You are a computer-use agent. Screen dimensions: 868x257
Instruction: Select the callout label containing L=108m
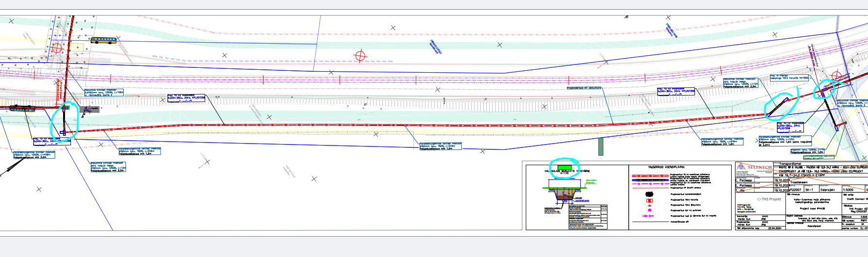pyautogui.click(x=104, y=93)
